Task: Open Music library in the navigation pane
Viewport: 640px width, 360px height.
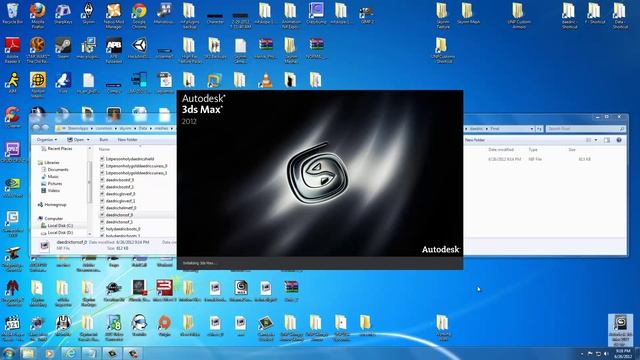Action: pyautogui.click(x=50, y=176)
